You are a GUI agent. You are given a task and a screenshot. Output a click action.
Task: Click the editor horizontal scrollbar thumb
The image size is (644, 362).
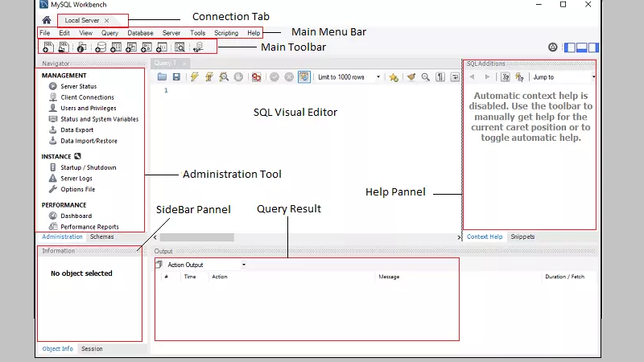point(197,237)
